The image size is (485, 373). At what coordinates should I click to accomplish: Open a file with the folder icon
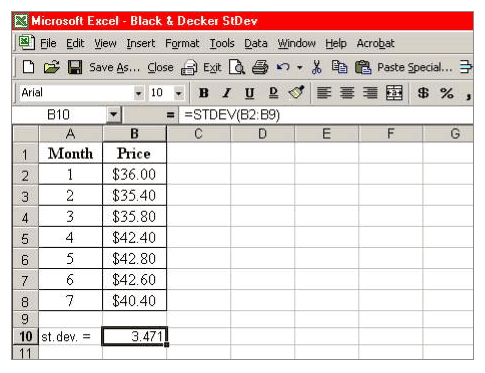51,67
